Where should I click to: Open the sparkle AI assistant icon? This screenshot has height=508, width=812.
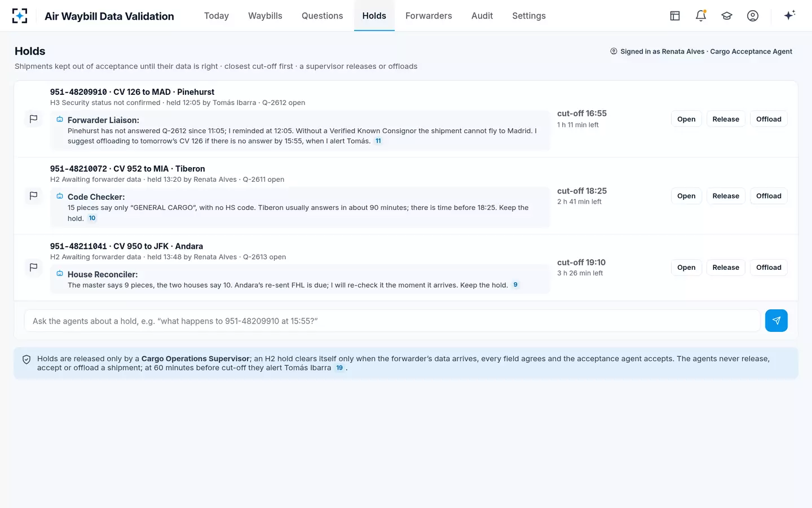789,15
